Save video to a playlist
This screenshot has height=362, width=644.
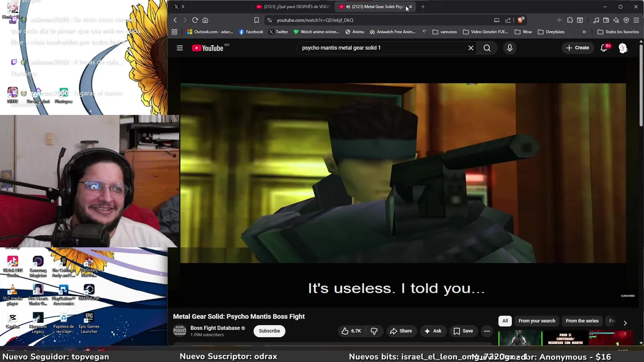pyautogui.click(x=463, y=331)
